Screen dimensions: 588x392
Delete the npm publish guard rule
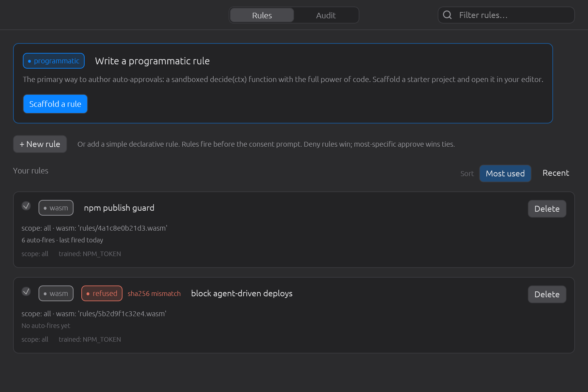point(547,209)
